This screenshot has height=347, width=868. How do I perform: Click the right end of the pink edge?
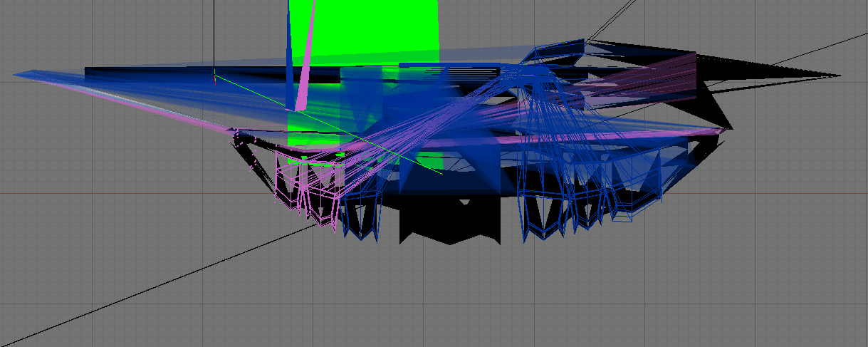click(723, 130)
